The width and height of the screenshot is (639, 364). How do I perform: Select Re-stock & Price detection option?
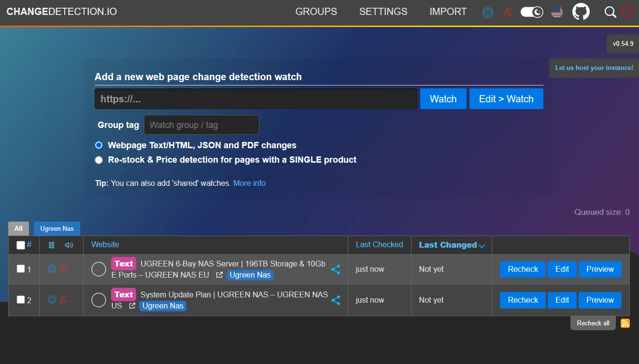pos(99,160)
